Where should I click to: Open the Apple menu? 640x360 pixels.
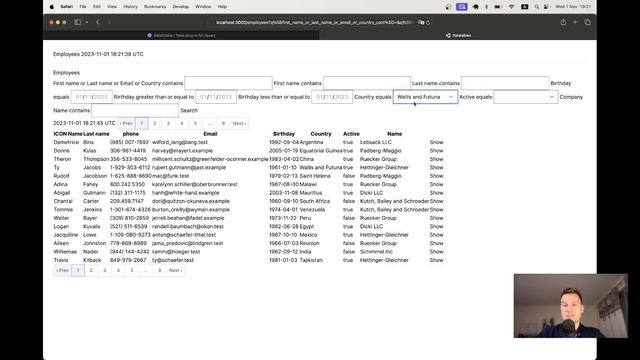52,7
